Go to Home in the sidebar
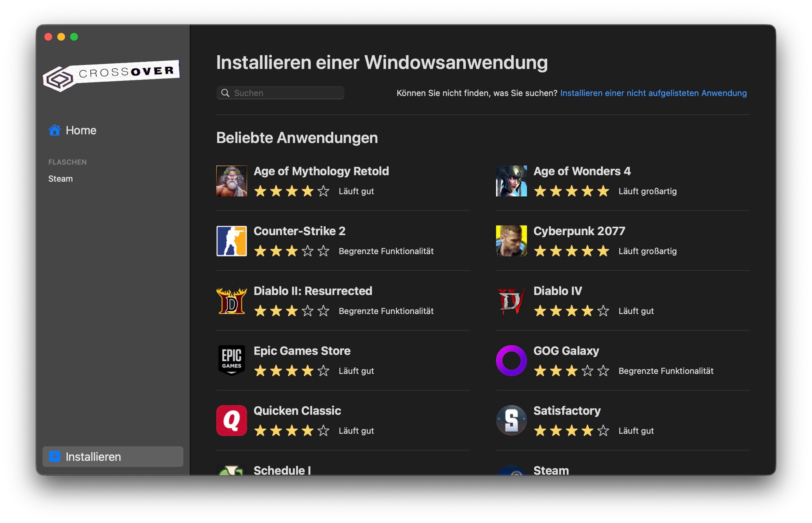The height and width of the screenshot is (523, 812). 81,130
